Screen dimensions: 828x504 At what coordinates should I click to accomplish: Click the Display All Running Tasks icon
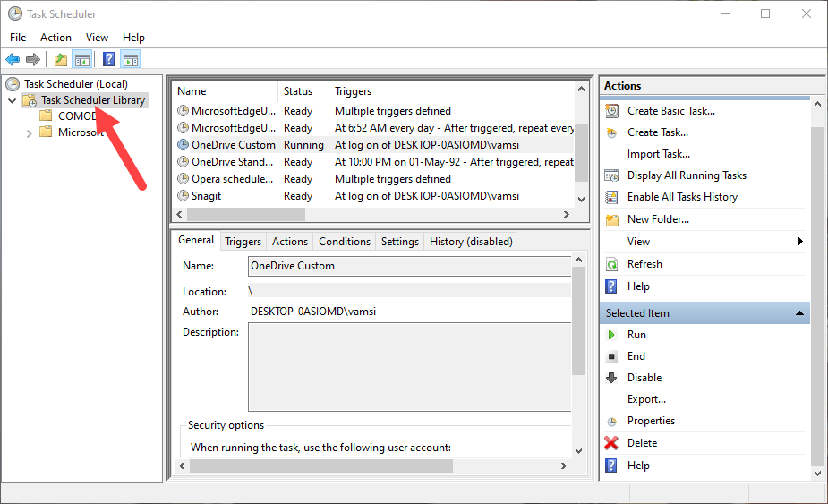(611, 175)
